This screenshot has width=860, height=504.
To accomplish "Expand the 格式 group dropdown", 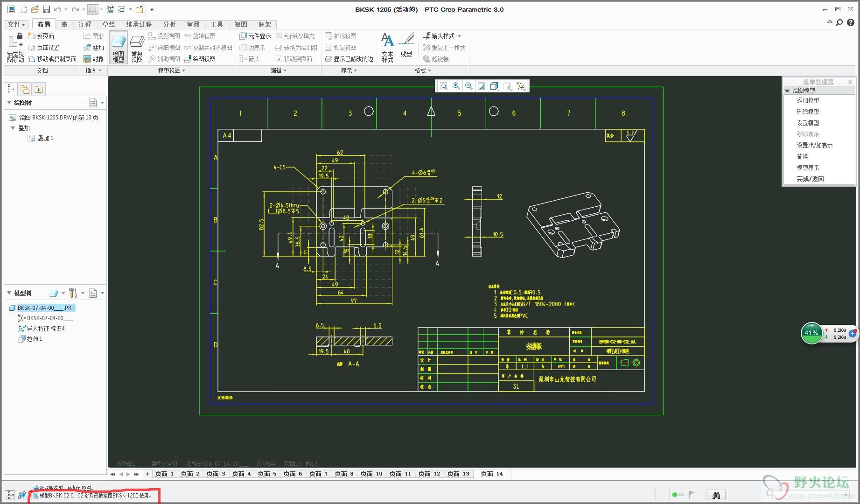I will [423, 70].
